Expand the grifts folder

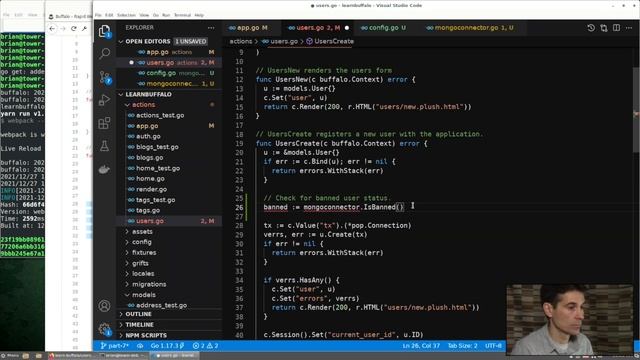pyautogui.click(x=140, y=263)
